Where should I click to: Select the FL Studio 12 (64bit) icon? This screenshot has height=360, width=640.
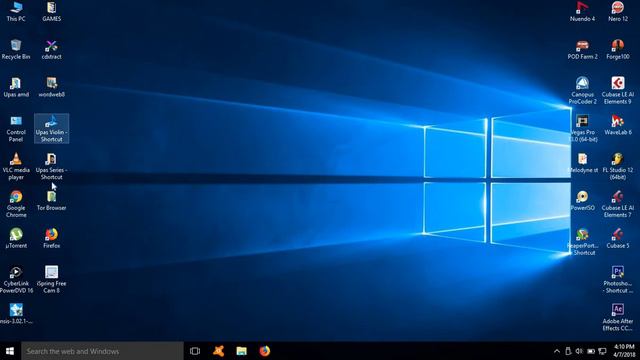coord(618,167)
